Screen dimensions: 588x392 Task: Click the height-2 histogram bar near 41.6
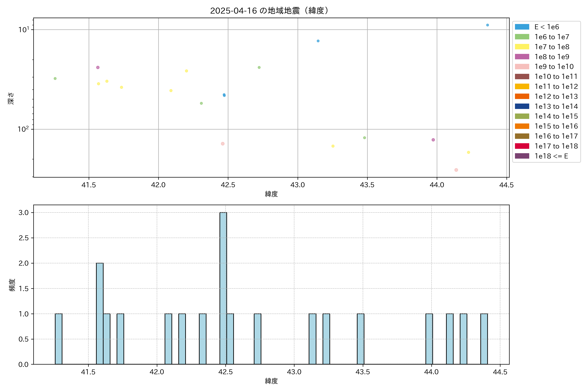100,313
